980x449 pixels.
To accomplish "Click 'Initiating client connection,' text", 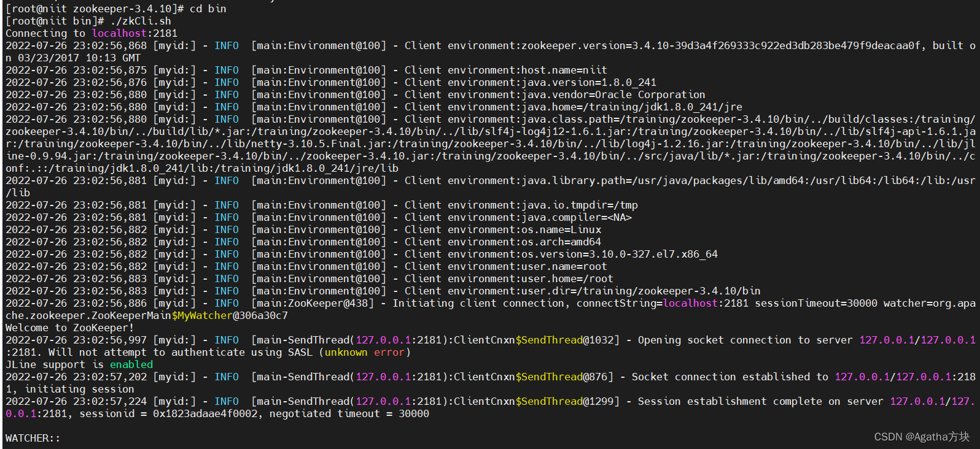I will 481,303.
